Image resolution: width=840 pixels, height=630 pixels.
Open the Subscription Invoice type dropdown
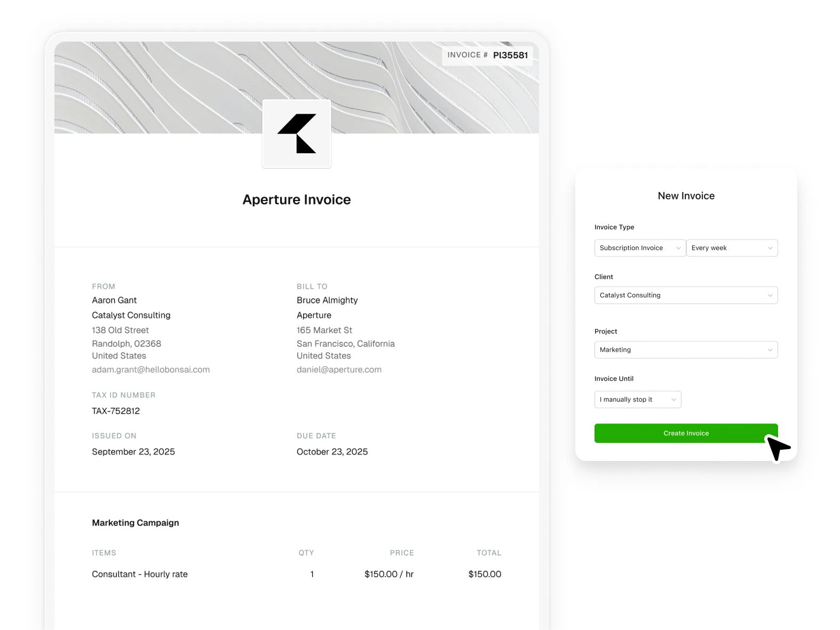click(x=640, y=248)
